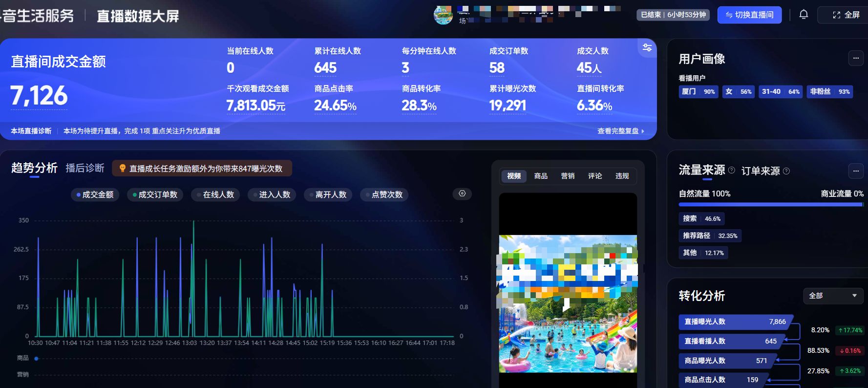Viewport: 868px width, 388px height.
Task: Switch to the 视频 tab
Action: click(514, 176)
